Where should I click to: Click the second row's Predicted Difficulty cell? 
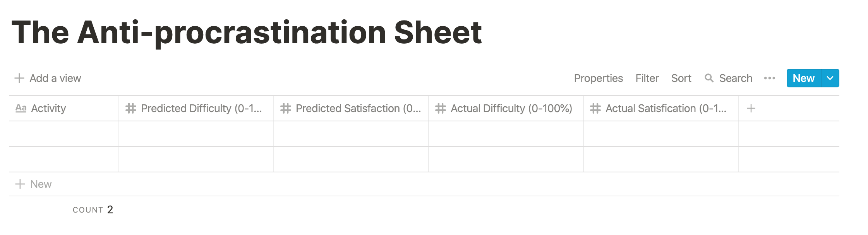click(x=196, y=159)
